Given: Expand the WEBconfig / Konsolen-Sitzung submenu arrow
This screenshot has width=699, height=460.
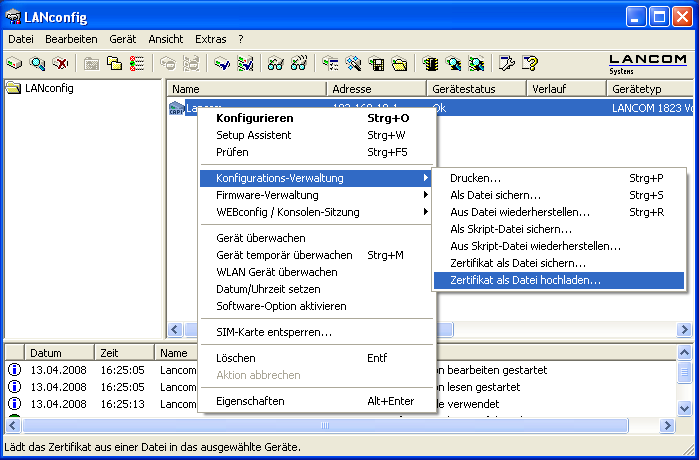Looking at the screenshot, I should click(x=426, y=212).
